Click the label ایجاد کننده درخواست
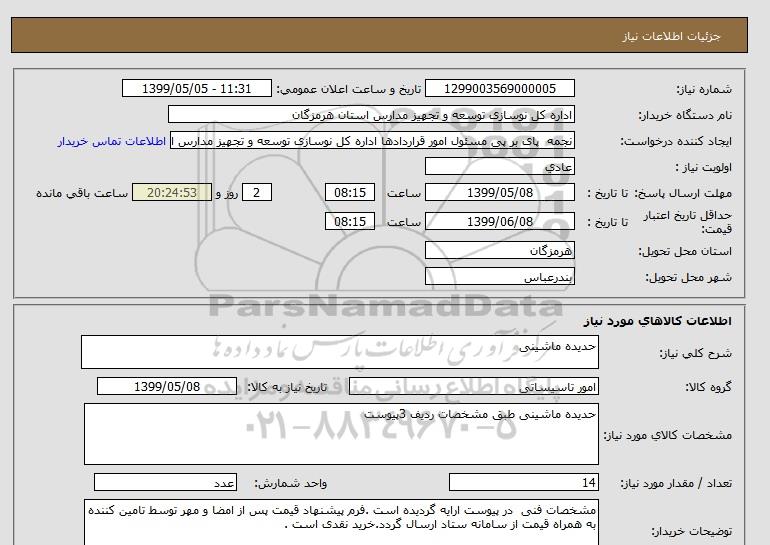 pyautogui.click(x=676, y=141)
